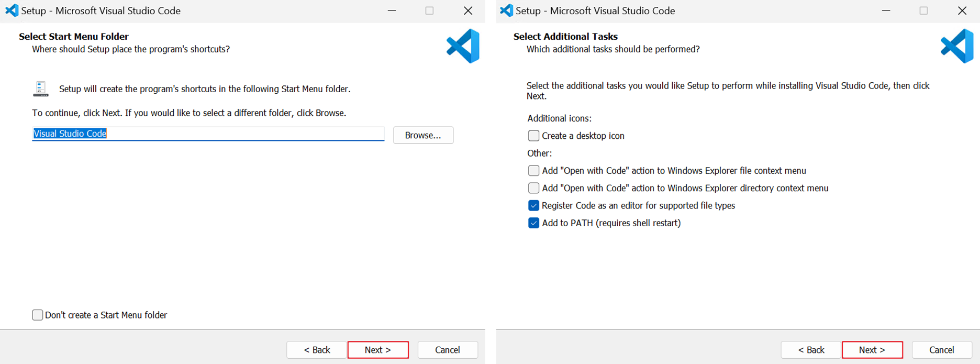Click the "Other:" section label
The width and height of the screenshot is (980, 364).
[x=539, y=153]
